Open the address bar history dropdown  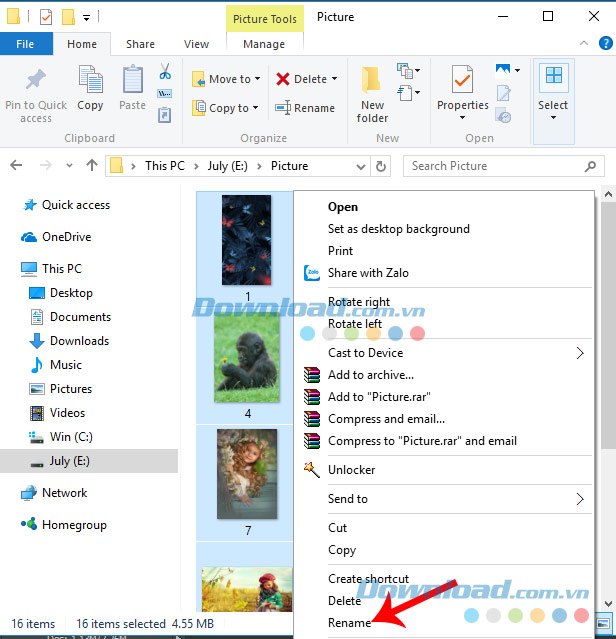pyautogui.click(x=361, y=166)
